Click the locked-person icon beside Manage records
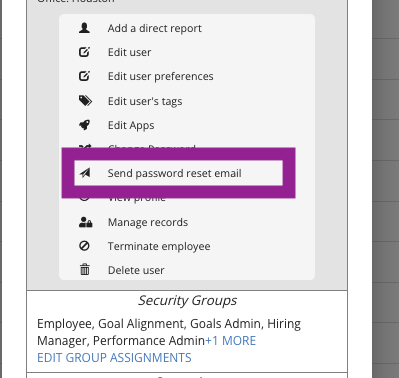399x378 pixels. pos(86,222)
